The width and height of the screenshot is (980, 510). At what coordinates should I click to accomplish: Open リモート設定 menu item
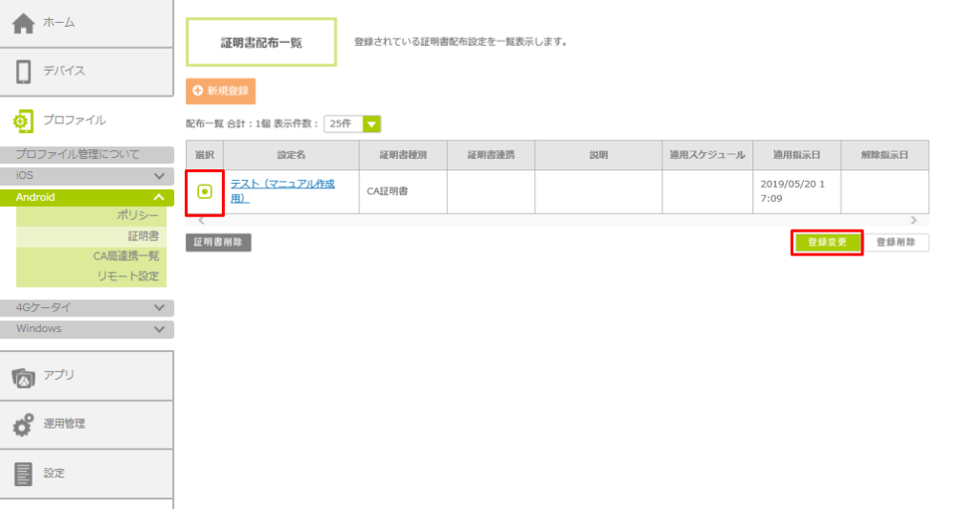[127, 276]
